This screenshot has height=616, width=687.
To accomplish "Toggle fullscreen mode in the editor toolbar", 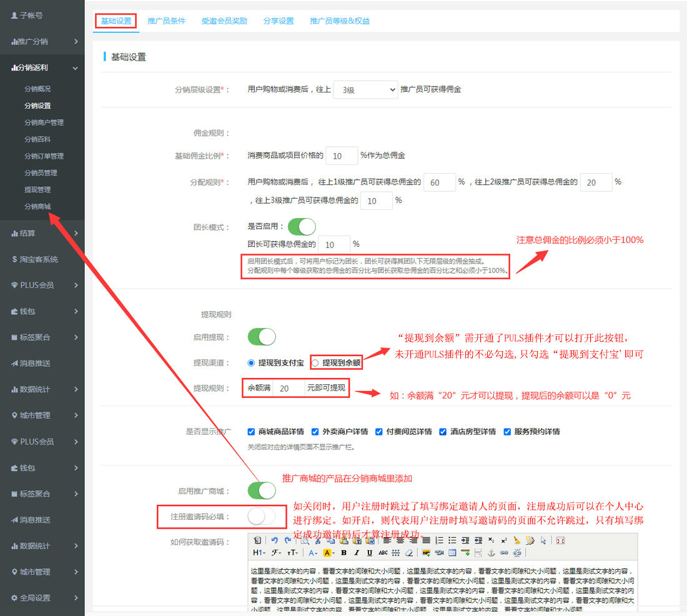I will pos(560,540).
